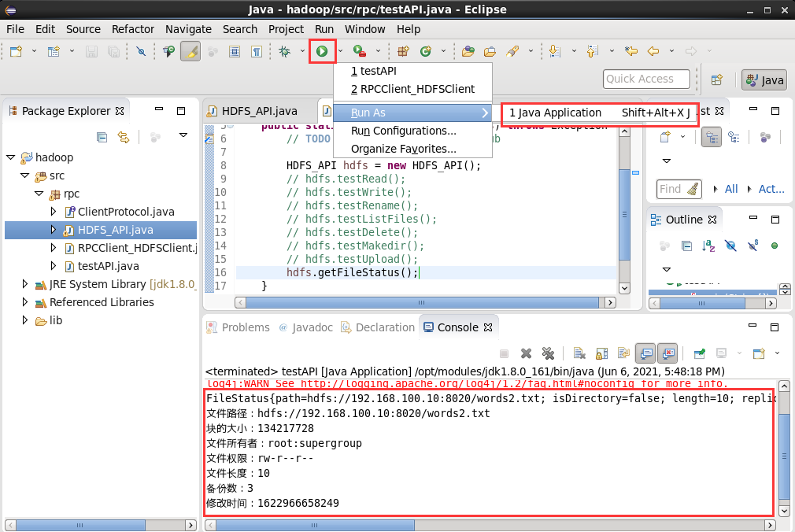Image resolution: width=795 pixels, height=532 pixels.
Task: Click the console vertical scrollbar thumb
Action: (784, 456)
